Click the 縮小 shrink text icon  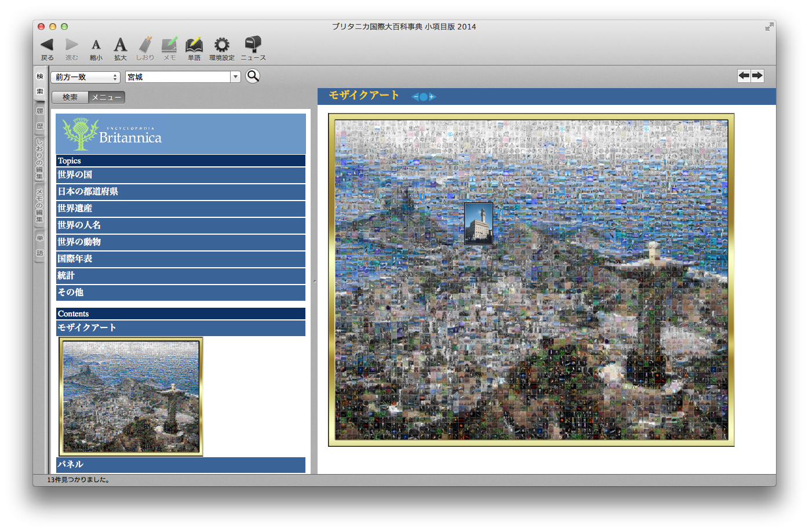[x=96, y=45]
